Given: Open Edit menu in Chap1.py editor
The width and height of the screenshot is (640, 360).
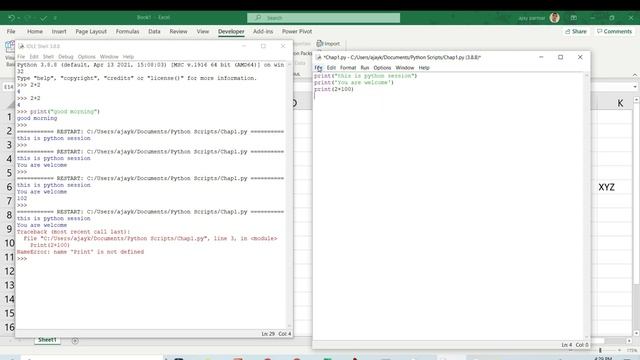Looking at the screenshot, I should click(331, 68).
